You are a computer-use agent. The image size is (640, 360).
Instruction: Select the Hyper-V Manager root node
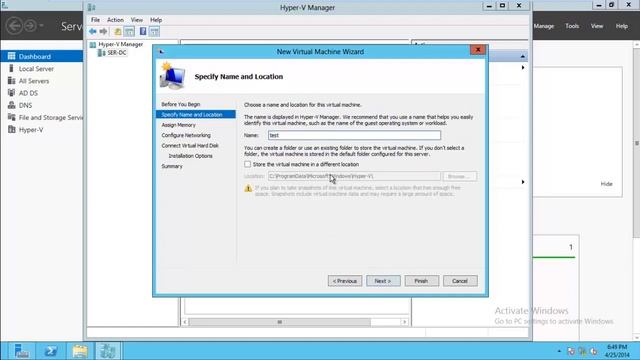120,44
